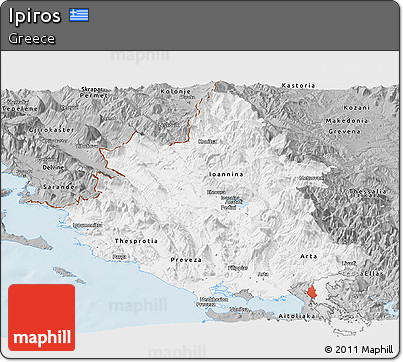
Task: Click the Greece subtitle in header
Action: 32,39
